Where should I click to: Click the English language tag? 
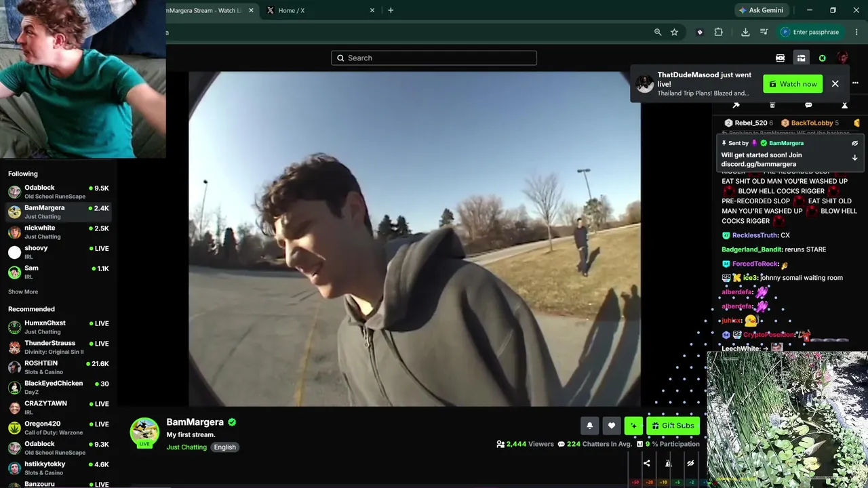(x=225, y=447)
